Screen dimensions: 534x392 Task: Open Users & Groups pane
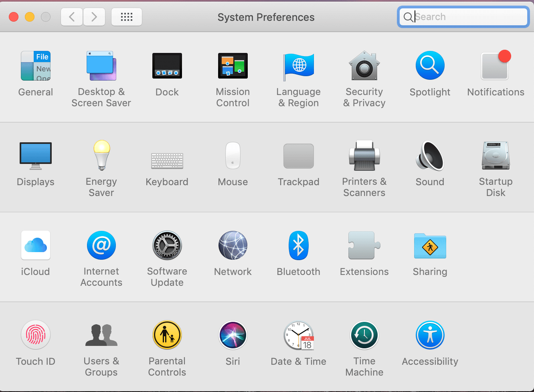point(101,335)
